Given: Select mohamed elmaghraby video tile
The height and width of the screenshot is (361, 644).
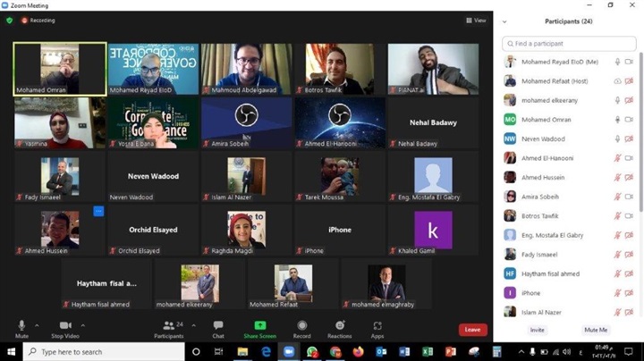Looking at the screenshot, I should (x=386, y=283).
